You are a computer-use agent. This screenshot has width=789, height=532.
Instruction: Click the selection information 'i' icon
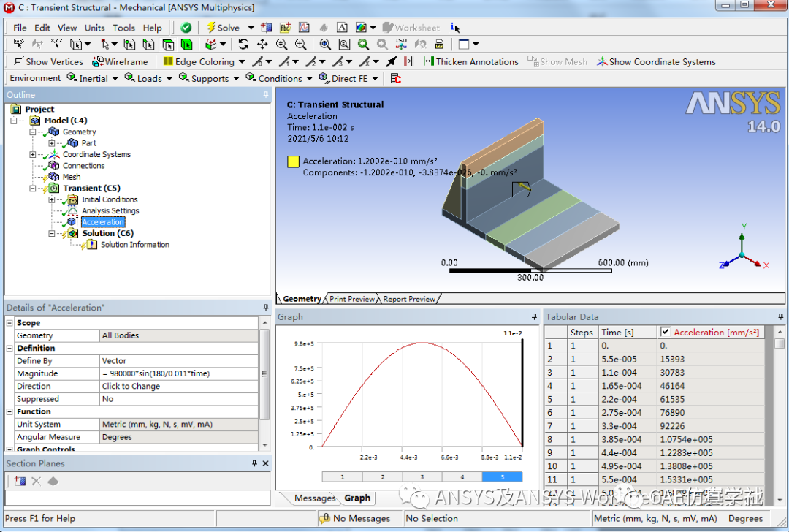click(x=455, y=28)
